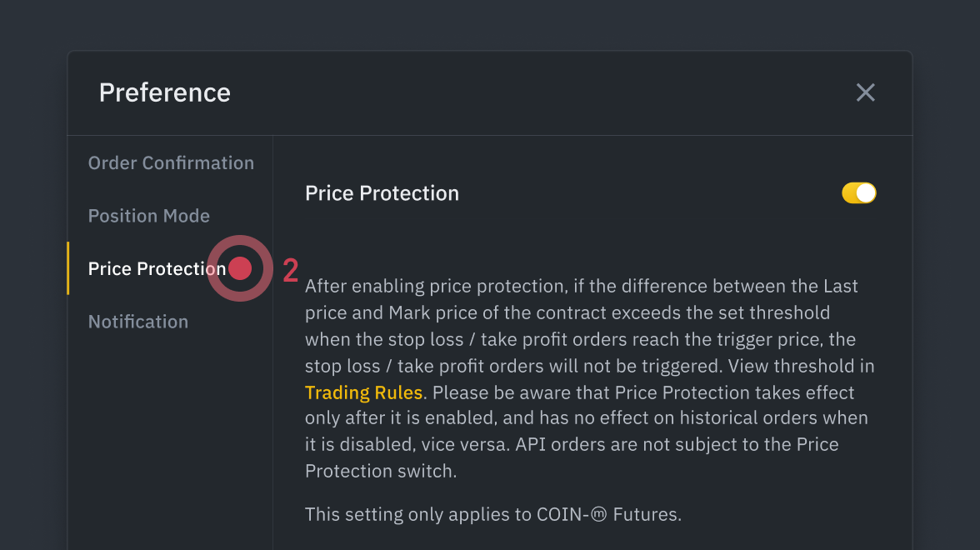Click the Price Protection heading in content pane
This screenshot has height=550, width=980.
[382, 193]
